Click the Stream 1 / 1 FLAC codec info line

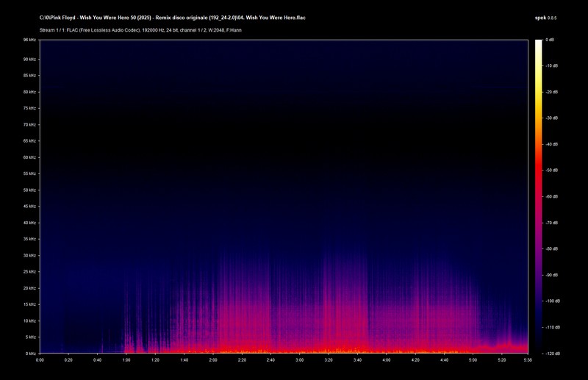tap(140, 30)
